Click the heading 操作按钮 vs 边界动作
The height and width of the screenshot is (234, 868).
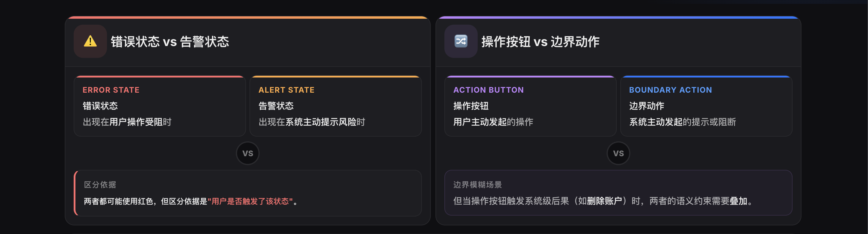point(540,42)
